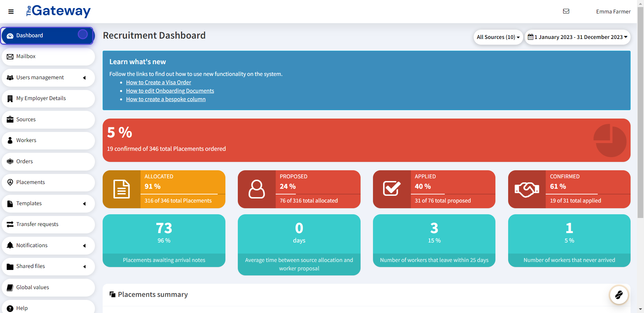Click the Allocated document icon

tap(121, 189)
